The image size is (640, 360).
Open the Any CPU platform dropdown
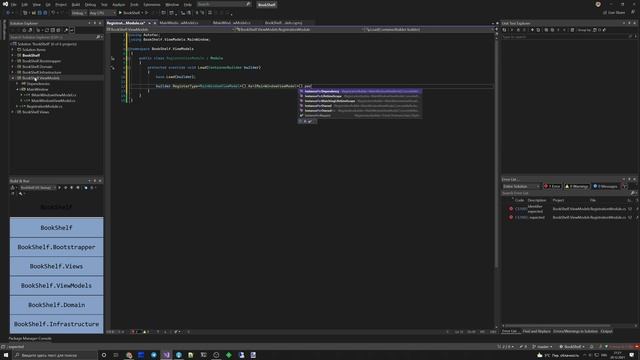(x=102, y=13)
